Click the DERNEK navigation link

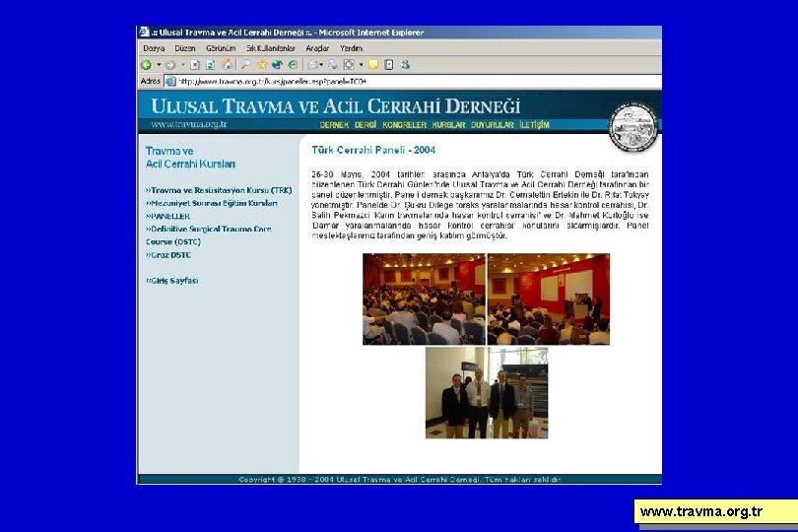(x=334, y=125)
